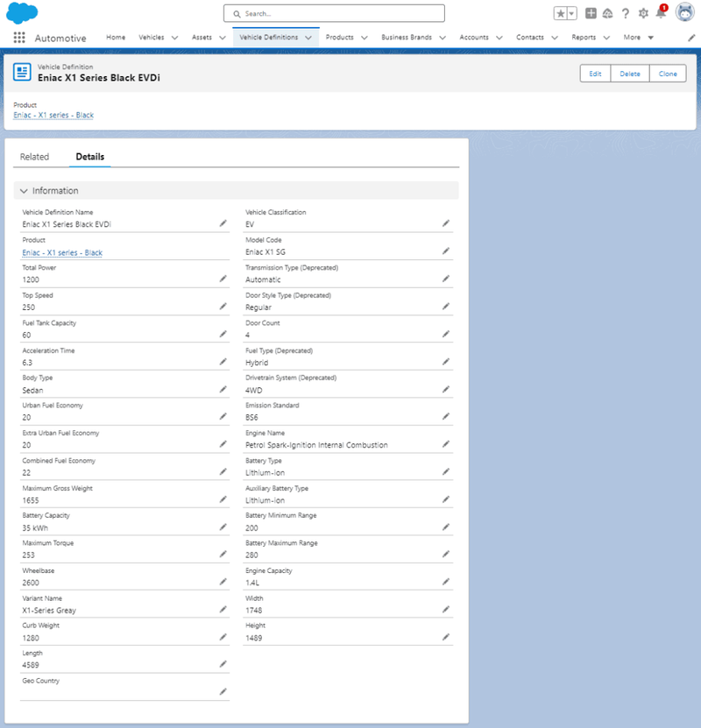Edit the Vehicle Definition Name field pencil
Image resolution: width=701 pixels, height=728 pixels.
pyautogui.click(x=223, y=223)
